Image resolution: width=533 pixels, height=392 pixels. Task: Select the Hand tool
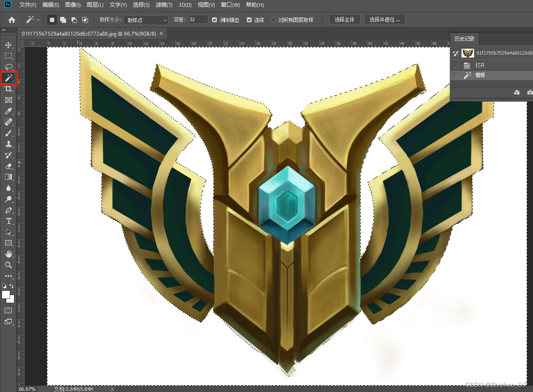8,254
